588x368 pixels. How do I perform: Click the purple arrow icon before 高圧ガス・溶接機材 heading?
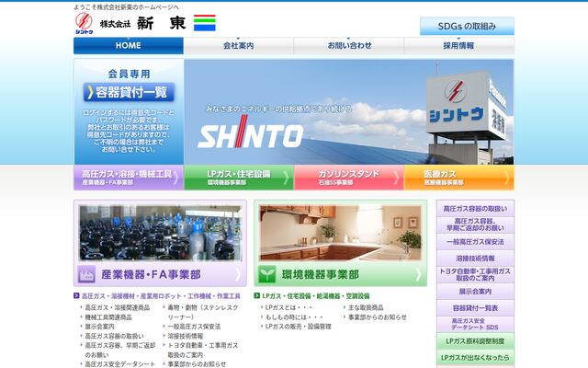tap(76, 296)
